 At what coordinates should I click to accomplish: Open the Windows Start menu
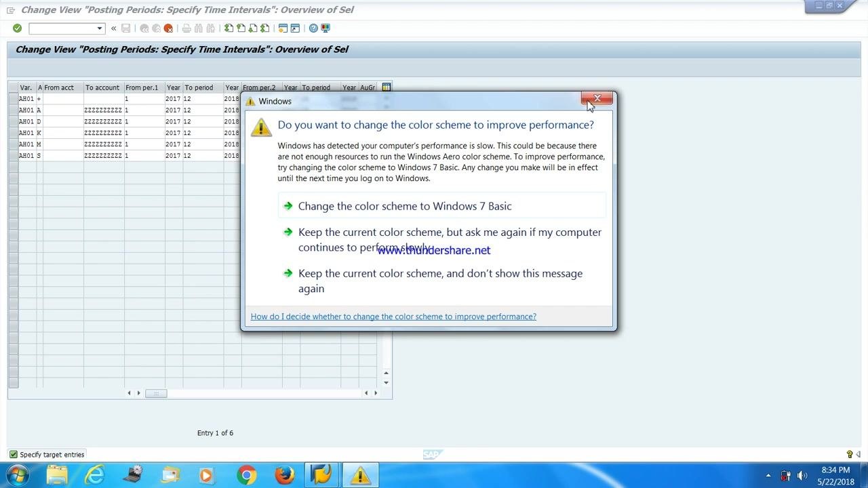17,474
